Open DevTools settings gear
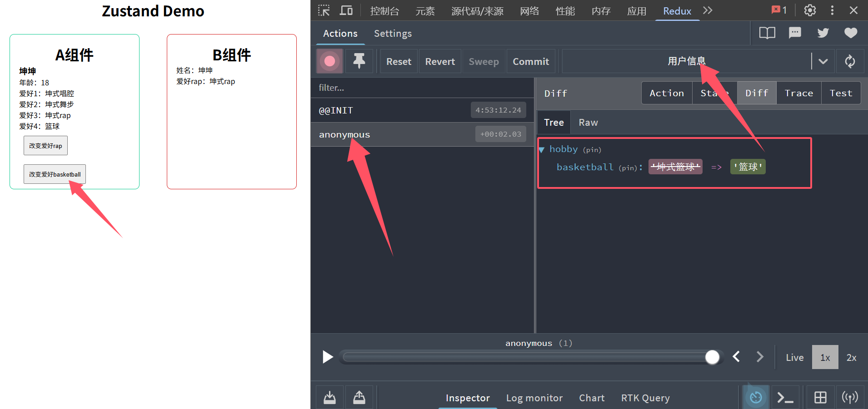The image size is (868, 409). (810, 10)
